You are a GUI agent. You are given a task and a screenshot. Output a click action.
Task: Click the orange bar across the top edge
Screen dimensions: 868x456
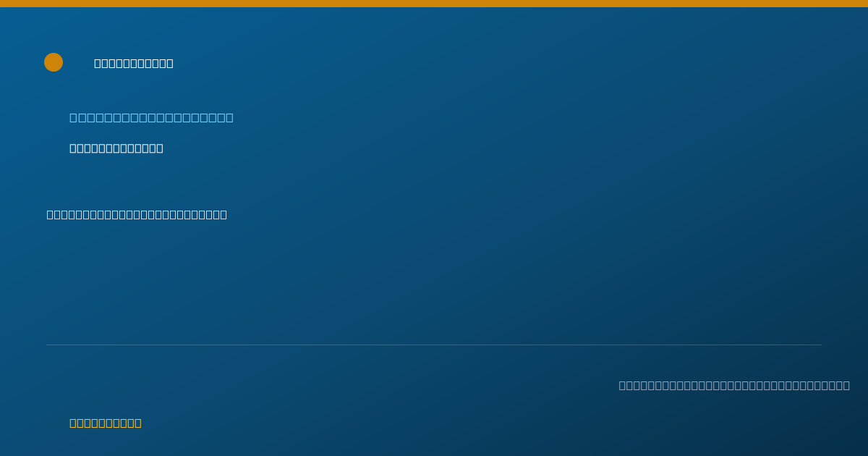click(434, 4)
